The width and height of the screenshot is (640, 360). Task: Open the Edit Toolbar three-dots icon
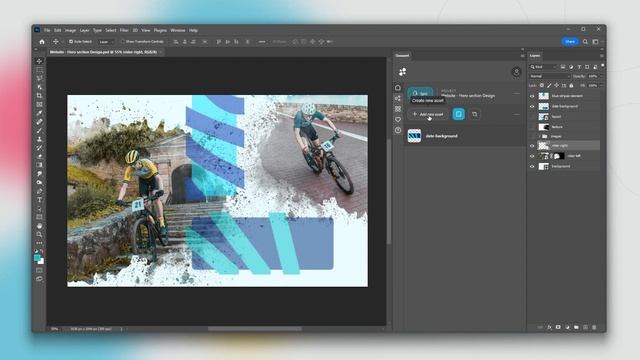39,243
